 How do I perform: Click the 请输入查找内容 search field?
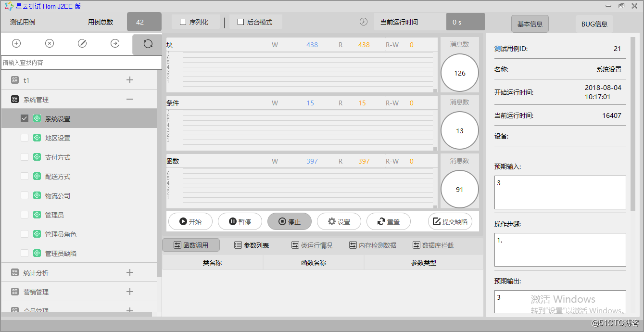(81, 63)
